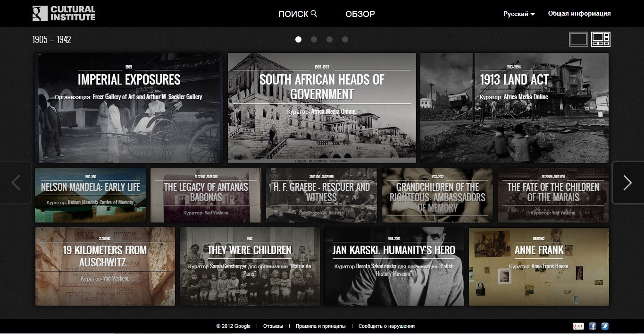Select the fourth pagination dot
Screen dimensions: 644x334
(345, 40)
